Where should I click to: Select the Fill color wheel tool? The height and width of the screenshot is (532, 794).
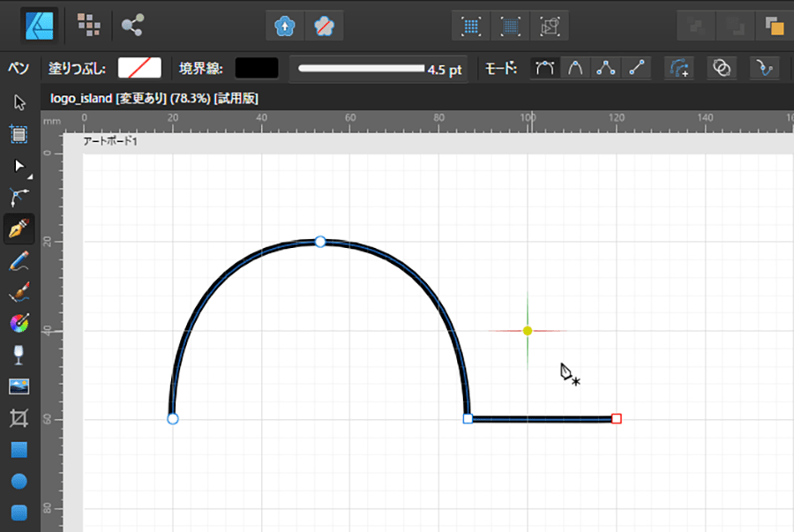[x=19, y=323]
